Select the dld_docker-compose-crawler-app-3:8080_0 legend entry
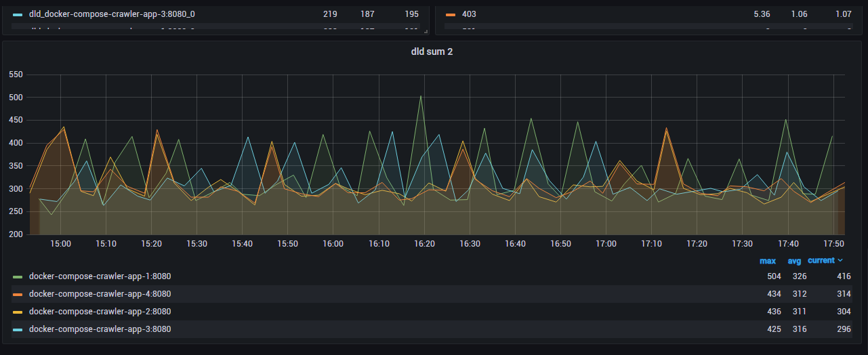868x355 pixels. [x=112, y=14]
